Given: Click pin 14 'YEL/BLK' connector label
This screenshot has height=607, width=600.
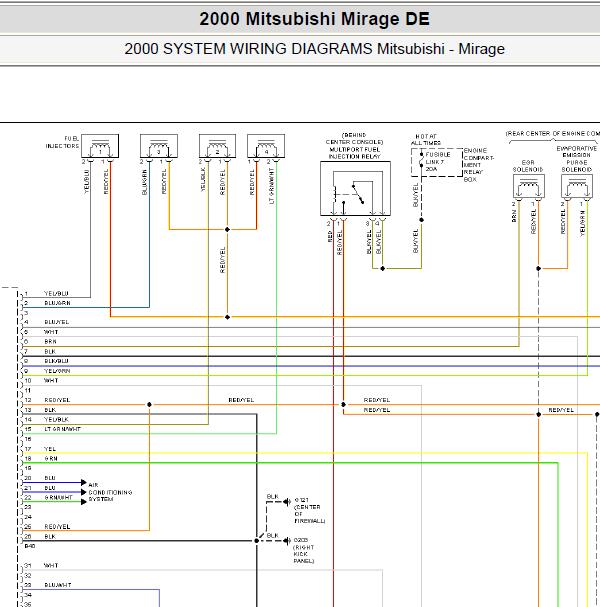Looking at the screenshot, I should [x=57, y=420].
